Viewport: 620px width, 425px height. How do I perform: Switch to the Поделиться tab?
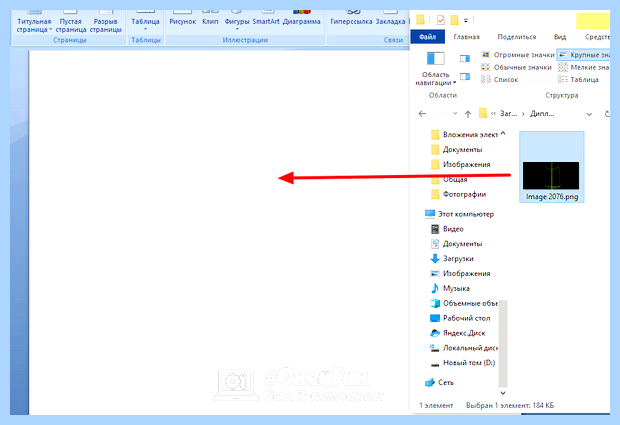[516, 37]
